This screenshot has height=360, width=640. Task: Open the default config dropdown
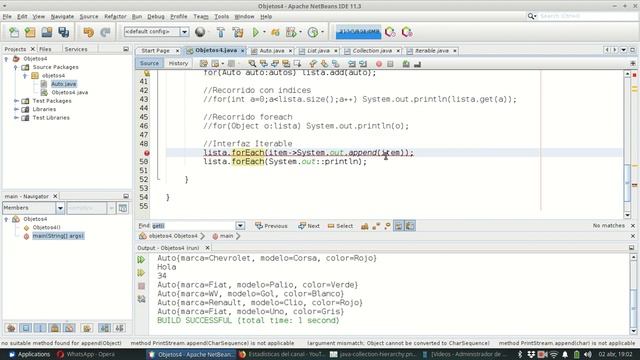coord(184,32)
